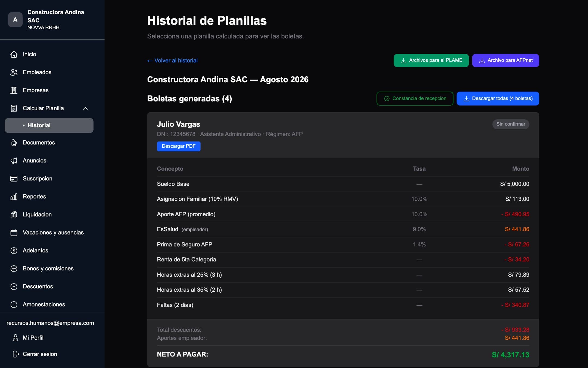
Task: Select the Historial submenu item
Action: (x=49, y=125)
